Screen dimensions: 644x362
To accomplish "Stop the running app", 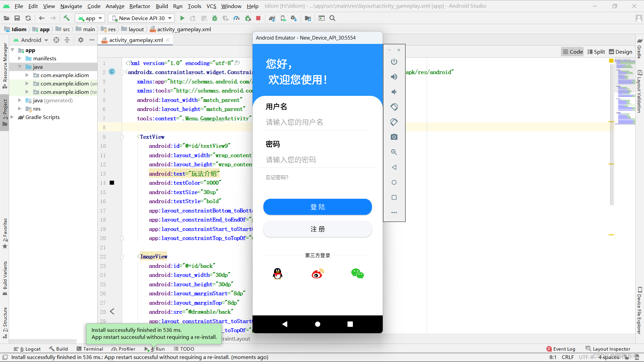I will click(x=258, y=18).
